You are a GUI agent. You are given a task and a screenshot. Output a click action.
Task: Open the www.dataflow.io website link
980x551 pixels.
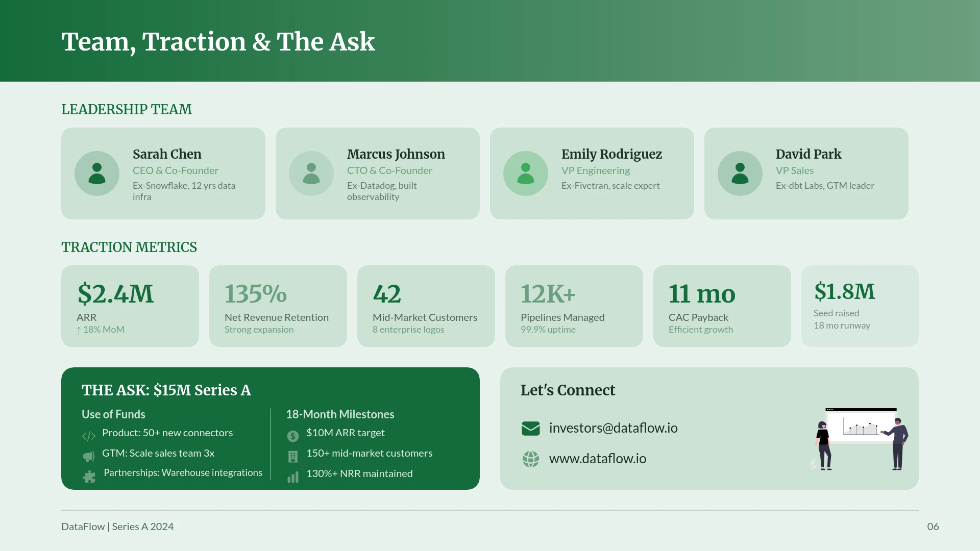597,459
